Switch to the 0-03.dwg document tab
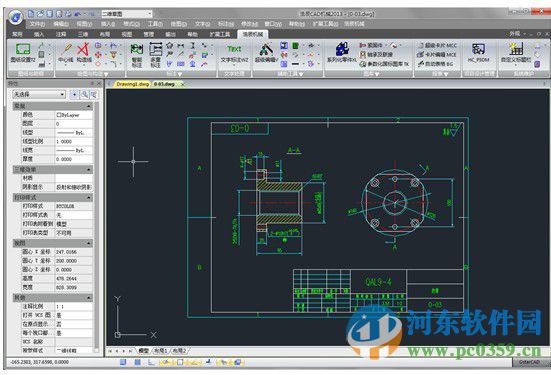 click(164, 84)
